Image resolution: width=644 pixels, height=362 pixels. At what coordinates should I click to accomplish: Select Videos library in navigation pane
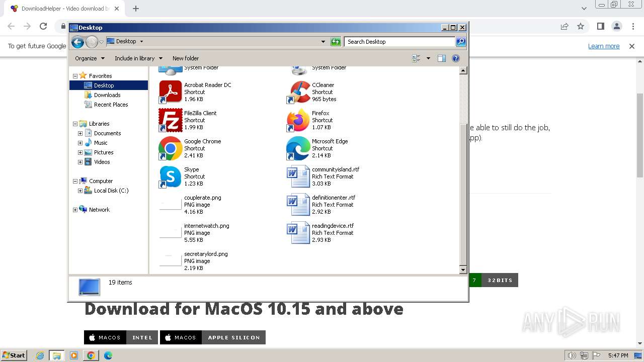pyautogui.click(x=102, y=162)
